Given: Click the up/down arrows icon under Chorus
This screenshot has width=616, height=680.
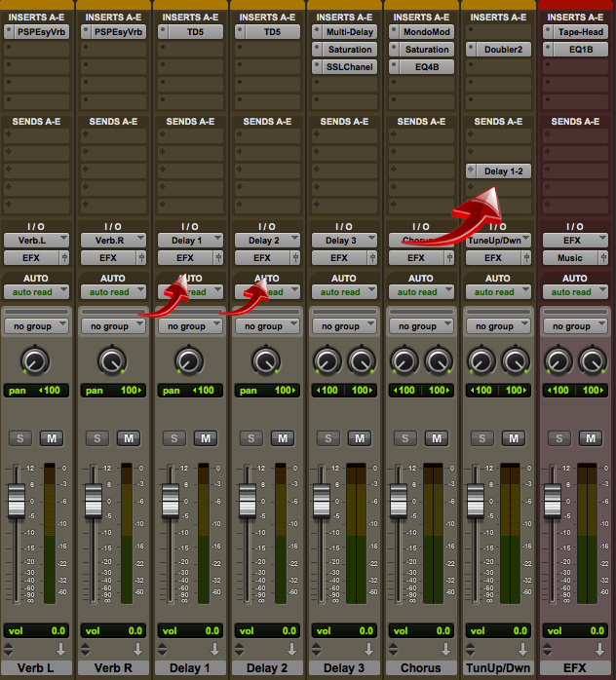Looking at the screenshot, I should tap(391, 649).
